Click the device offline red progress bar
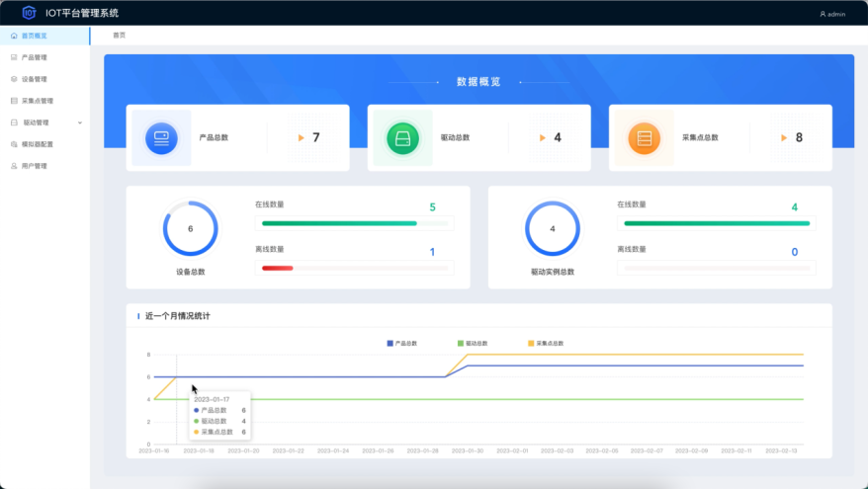 coord(355,269)
